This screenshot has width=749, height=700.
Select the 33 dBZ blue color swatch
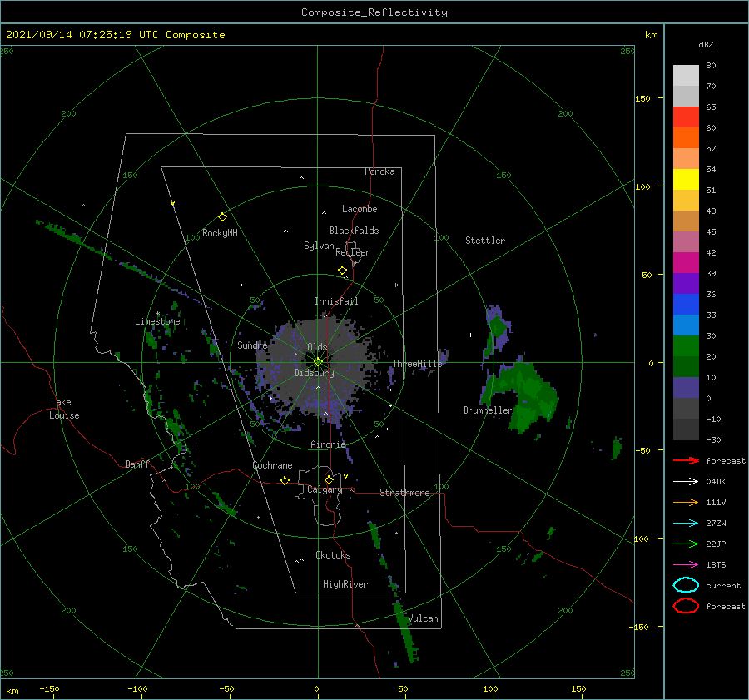coord(686,304)
